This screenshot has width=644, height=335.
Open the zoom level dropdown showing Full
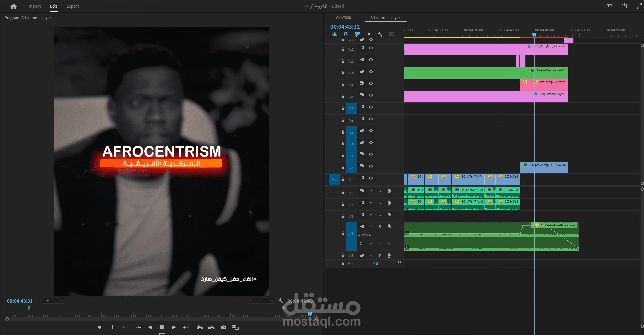point(263,301)
